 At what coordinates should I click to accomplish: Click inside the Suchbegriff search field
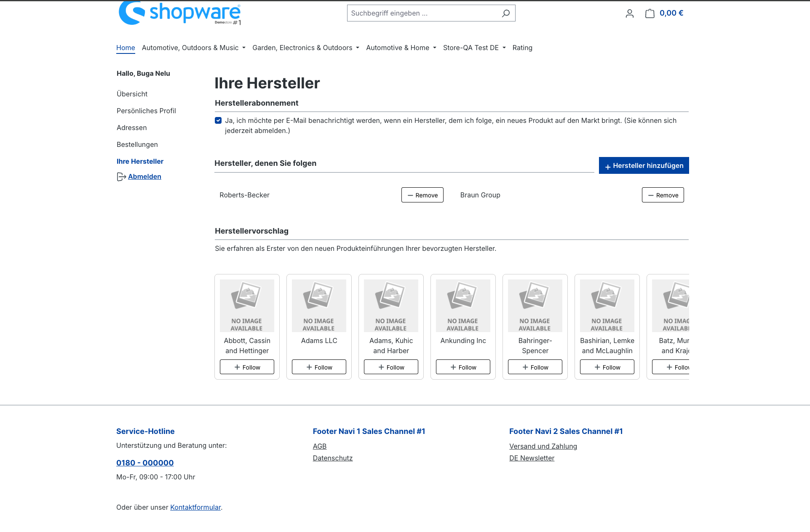point(421,13)
